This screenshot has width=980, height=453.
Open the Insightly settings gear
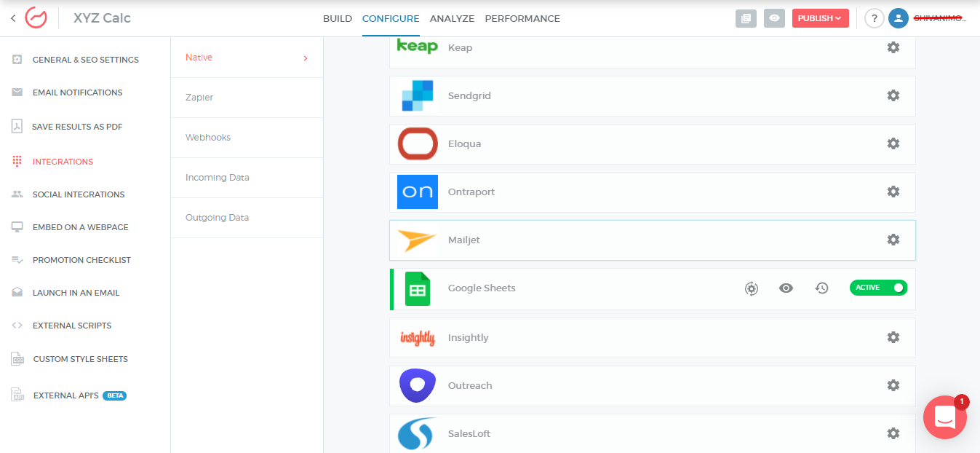tap(893, 337)
